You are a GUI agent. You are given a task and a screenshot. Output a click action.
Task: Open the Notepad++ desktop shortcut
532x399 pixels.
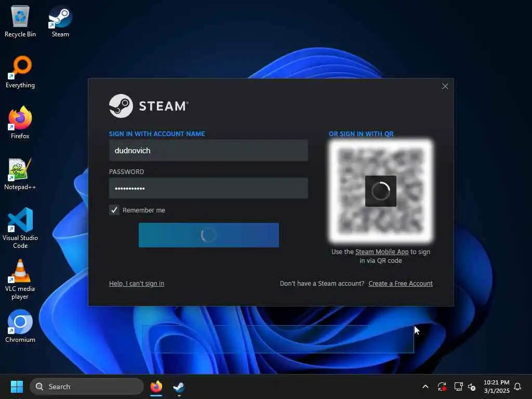pos(20,174)
